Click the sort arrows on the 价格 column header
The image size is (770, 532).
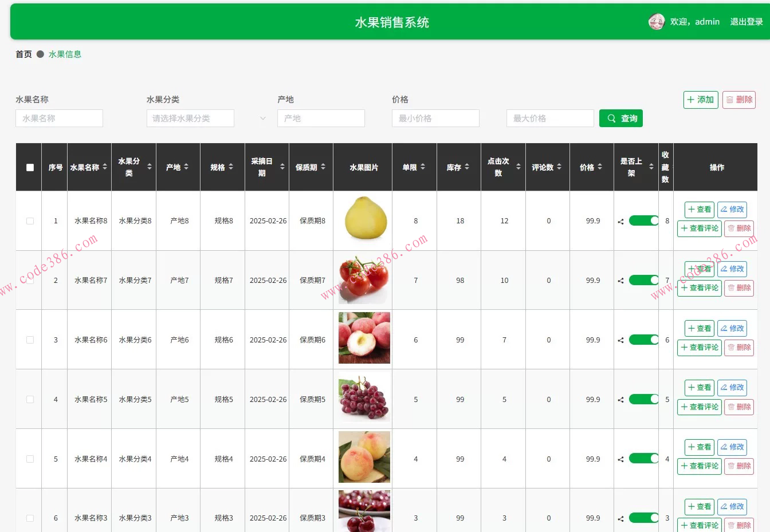point(600,167)
